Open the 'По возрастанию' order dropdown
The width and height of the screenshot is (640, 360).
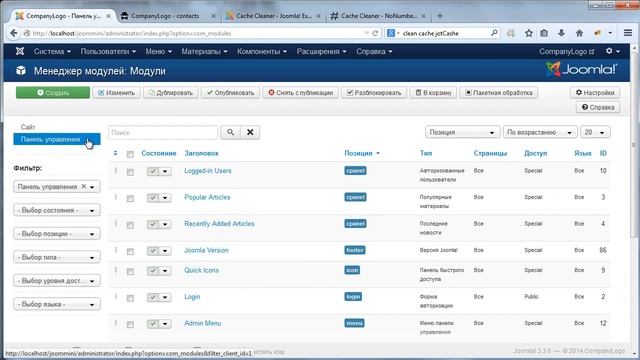coord(540,132)
